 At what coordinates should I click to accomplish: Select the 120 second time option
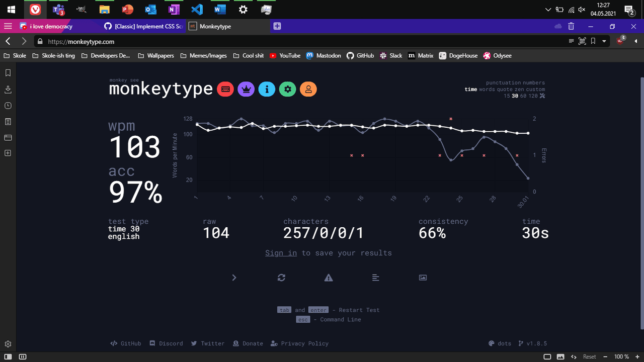[533, 96]
